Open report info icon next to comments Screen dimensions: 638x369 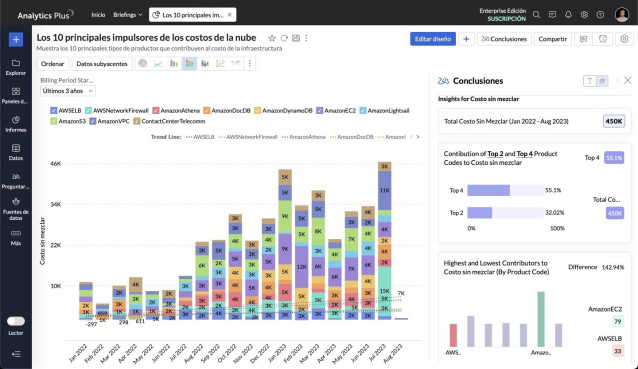point(603,39)
